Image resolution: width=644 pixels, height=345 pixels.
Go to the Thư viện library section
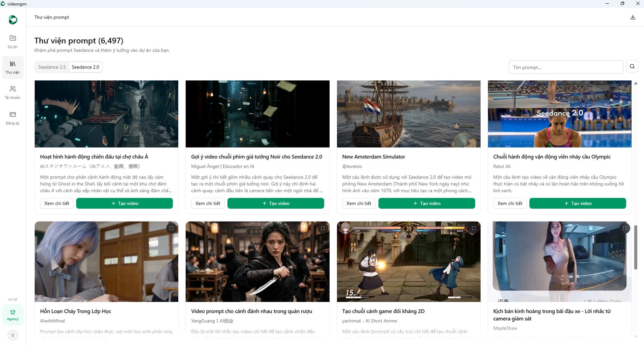(13, 67)
